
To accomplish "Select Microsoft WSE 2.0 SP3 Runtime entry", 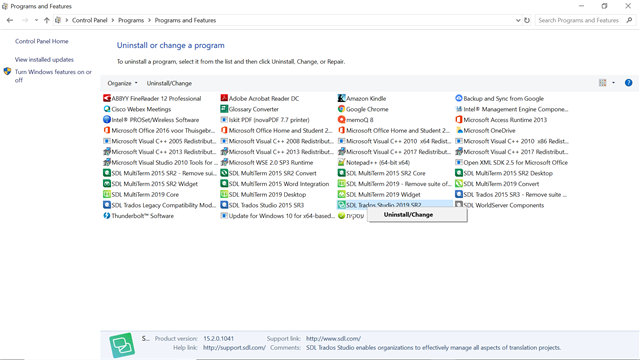I will click(267, 162).
